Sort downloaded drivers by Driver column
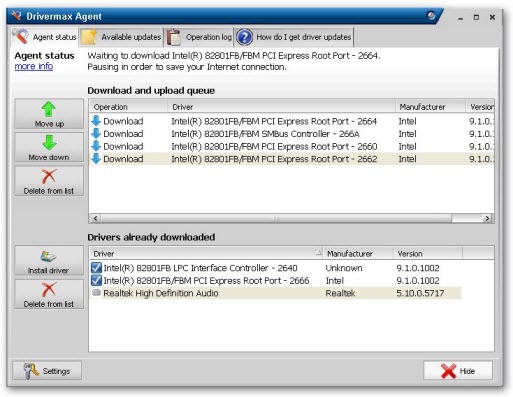The width and height of the screenshot is (513, 397). click(206, 254)
